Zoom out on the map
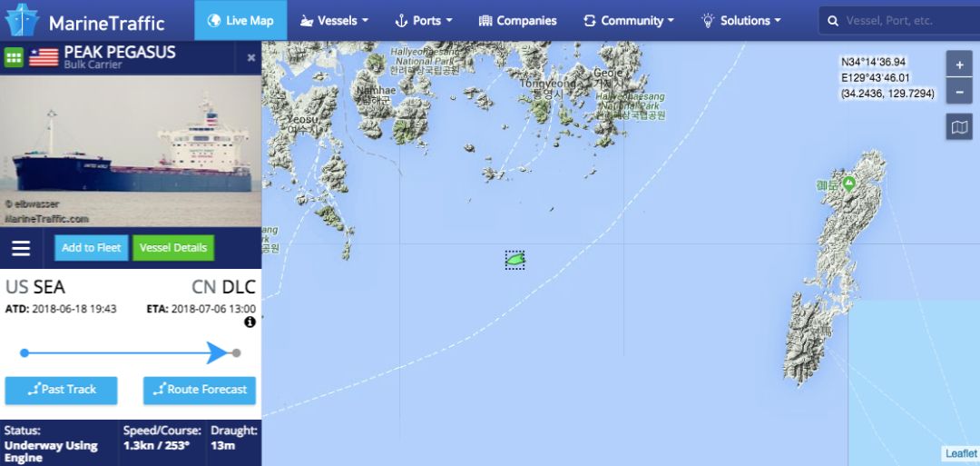The height and width of the screenshot is (466, 980). pyautogui.click(x=959, y=92)
